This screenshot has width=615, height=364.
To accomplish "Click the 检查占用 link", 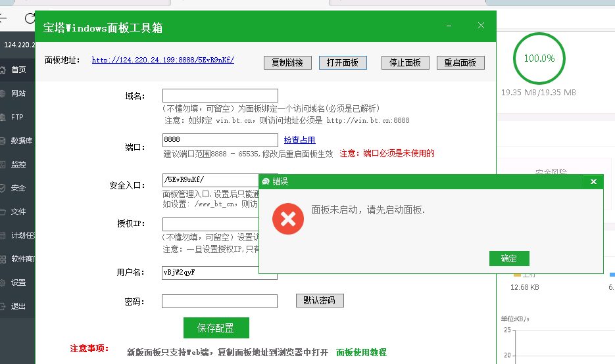I will coord(300,140).
